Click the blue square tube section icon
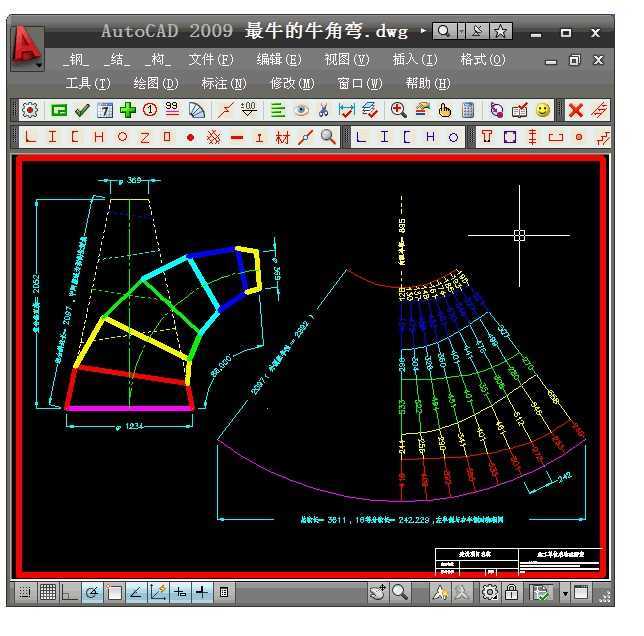 (x=510, y=137)
